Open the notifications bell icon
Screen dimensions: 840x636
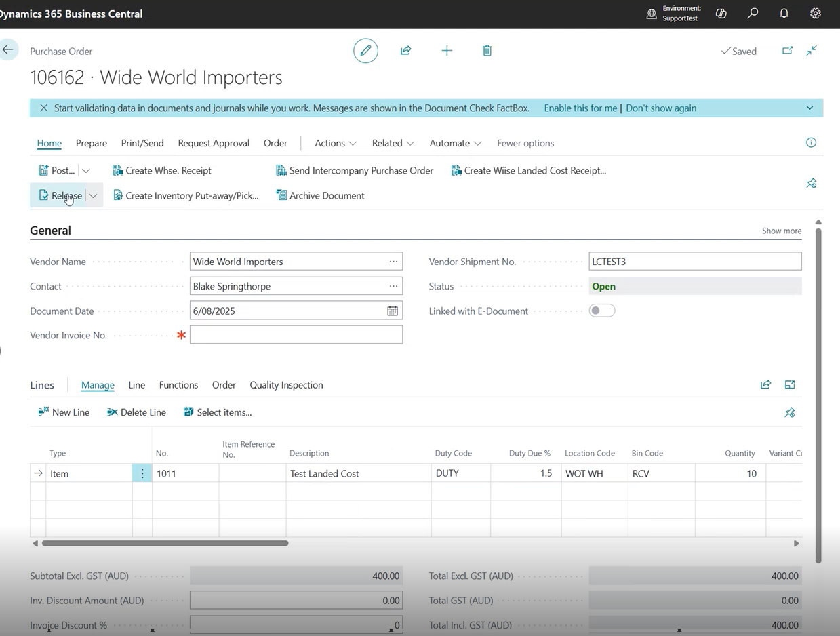pyautogui.click(x=784, y=14)
